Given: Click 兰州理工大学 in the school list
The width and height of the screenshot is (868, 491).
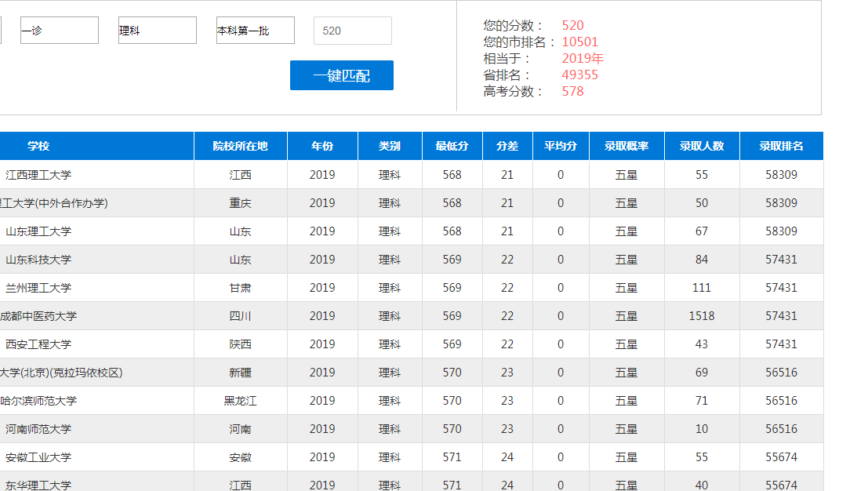Looking at the screenshot, I should [x=38, y=288].
